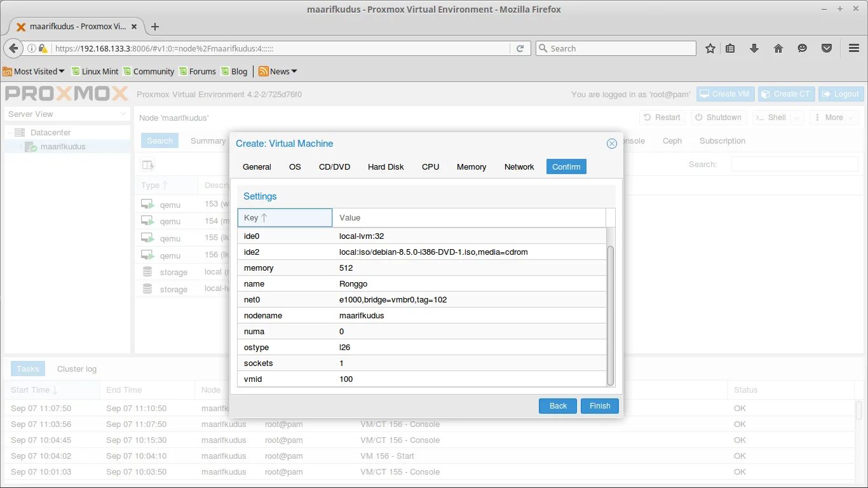Close the Create Virtual Machine dialog

pyautogui.click(x=612, y=144)
